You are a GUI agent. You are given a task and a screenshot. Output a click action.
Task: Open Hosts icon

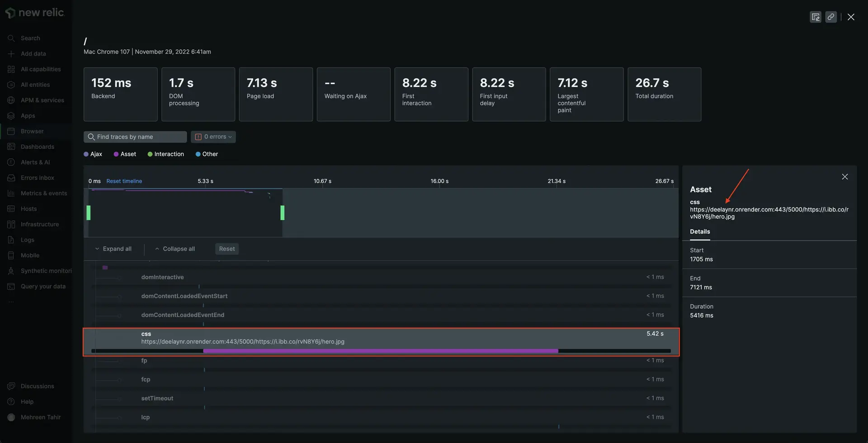tap(11, 209)
